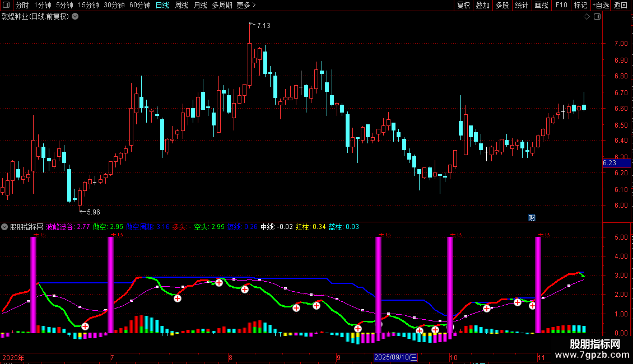
Task: Click the 统计 statistics button
Action: pos(522,5)
